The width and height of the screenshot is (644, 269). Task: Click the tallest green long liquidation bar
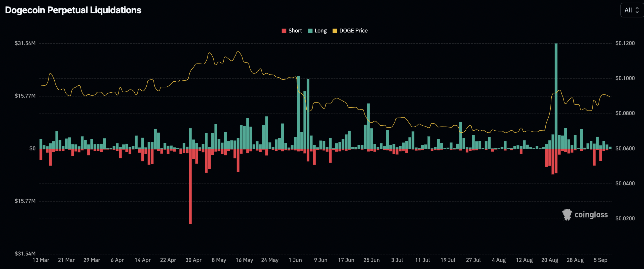tap(556, 96)
